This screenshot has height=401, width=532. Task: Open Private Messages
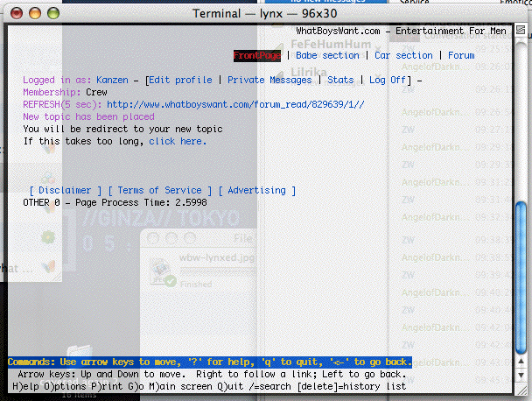pyautogui.click(x=269, y=80)
